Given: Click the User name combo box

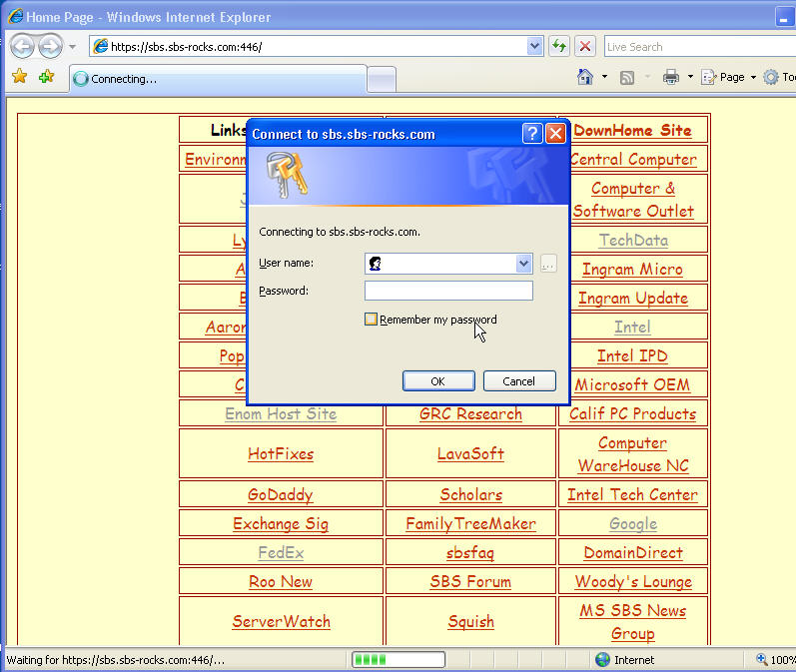Looking at the screenshot, I should [x=448, y=264].
